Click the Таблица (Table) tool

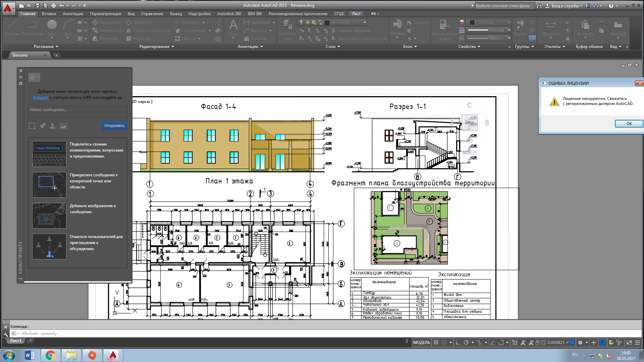coord(255,39)
